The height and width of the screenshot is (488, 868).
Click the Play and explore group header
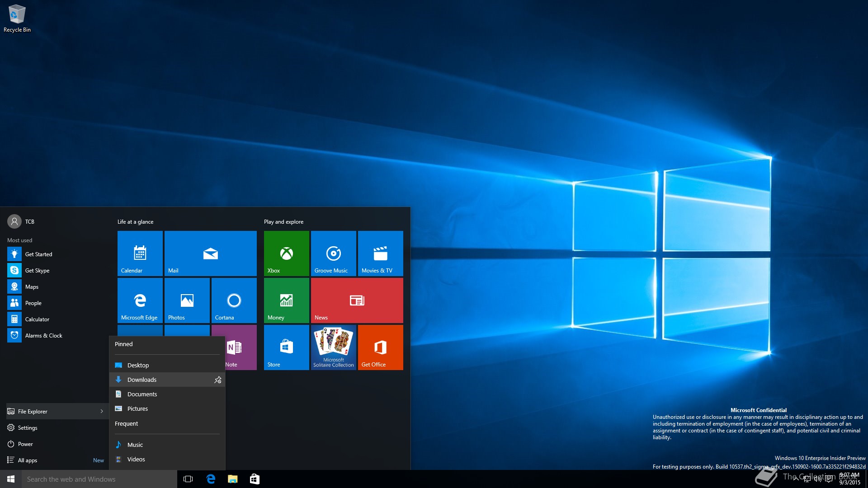284,222
